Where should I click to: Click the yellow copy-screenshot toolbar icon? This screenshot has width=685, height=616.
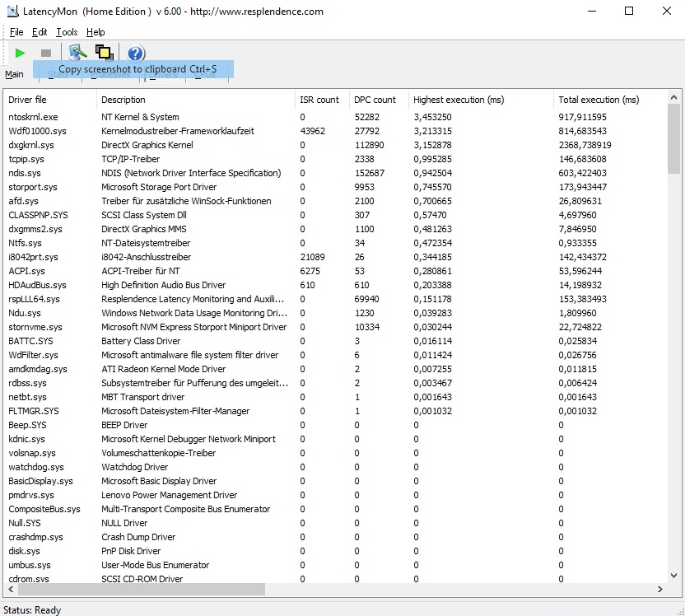tap(105, 53)
